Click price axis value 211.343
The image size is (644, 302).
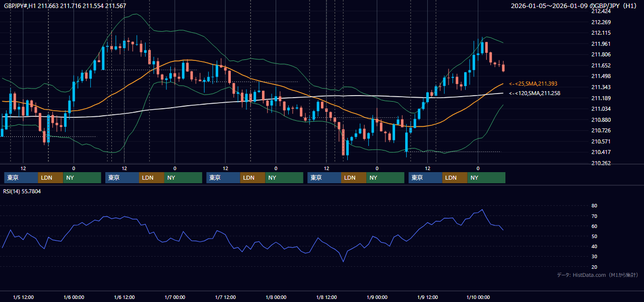[x=601, y=87]
